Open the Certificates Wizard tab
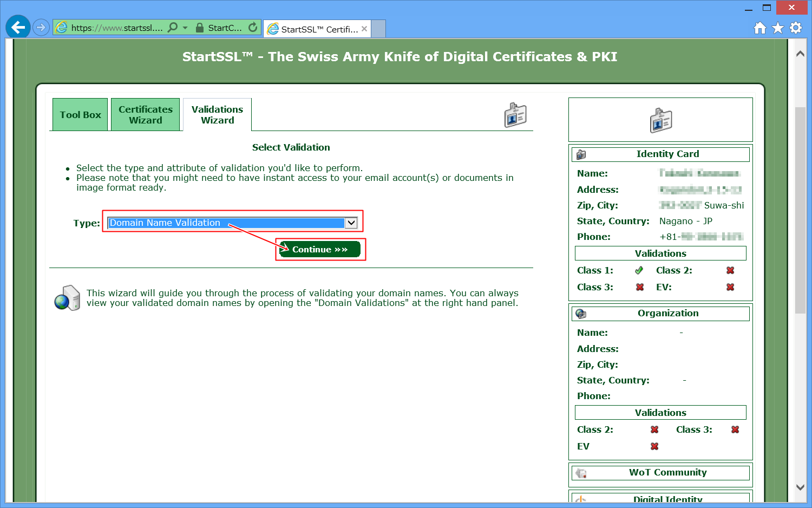 [x=145, y=115]
